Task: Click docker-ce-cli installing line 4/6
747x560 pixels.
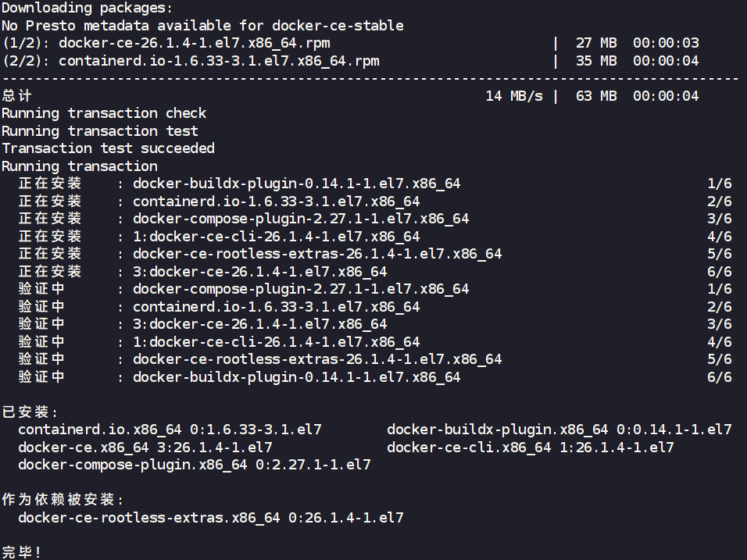Action: pos(276,237)
